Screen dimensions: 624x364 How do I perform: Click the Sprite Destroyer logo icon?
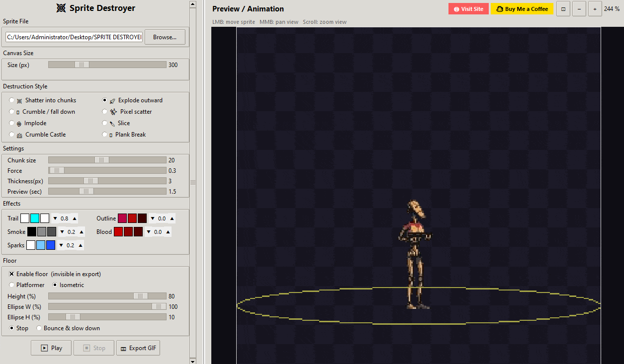(x=61, y=8)
